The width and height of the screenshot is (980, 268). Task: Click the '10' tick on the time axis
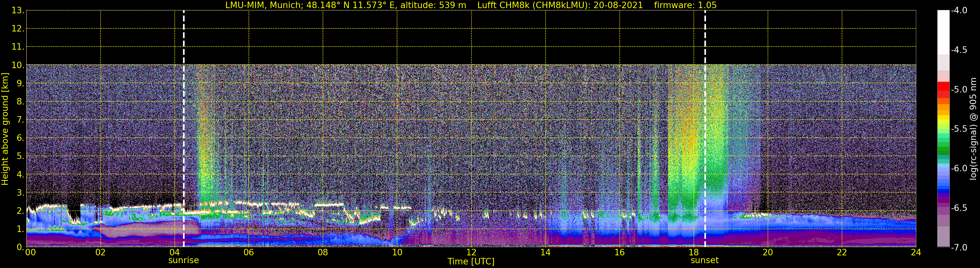click(397, 252)
